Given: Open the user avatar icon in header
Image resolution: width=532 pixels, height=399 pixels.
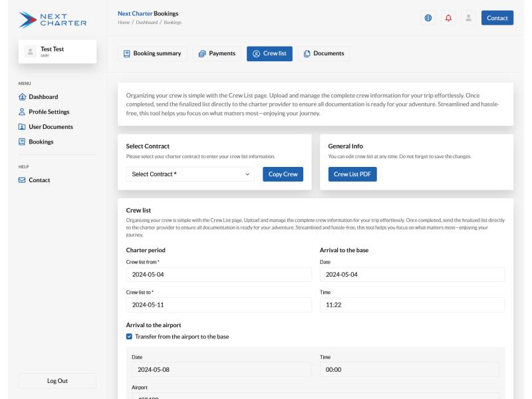Looking at the screenshot, I should (468, 18).
